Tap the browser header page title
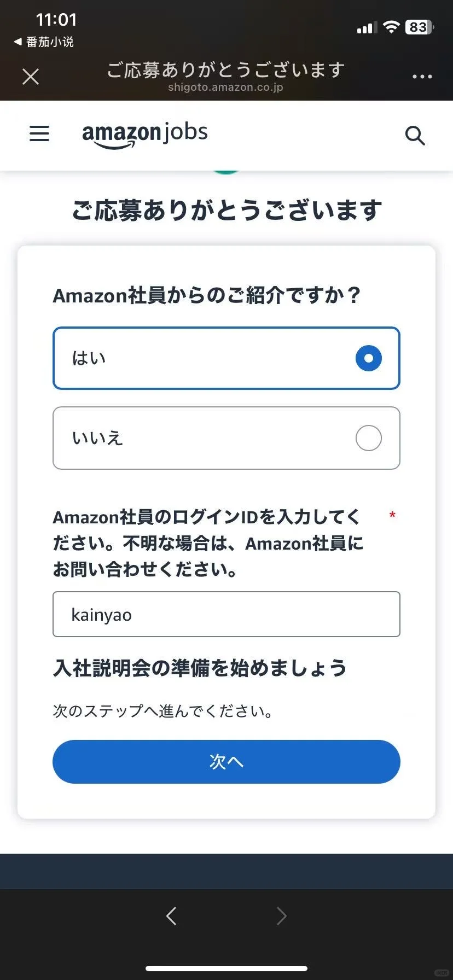 [x=225, y=70]
